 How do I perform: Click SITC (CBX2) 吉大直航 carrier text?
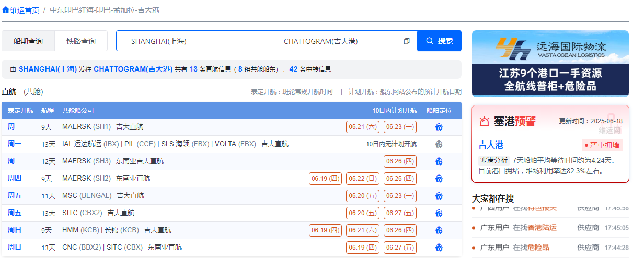pyautogui.click(x=98, y=213)
